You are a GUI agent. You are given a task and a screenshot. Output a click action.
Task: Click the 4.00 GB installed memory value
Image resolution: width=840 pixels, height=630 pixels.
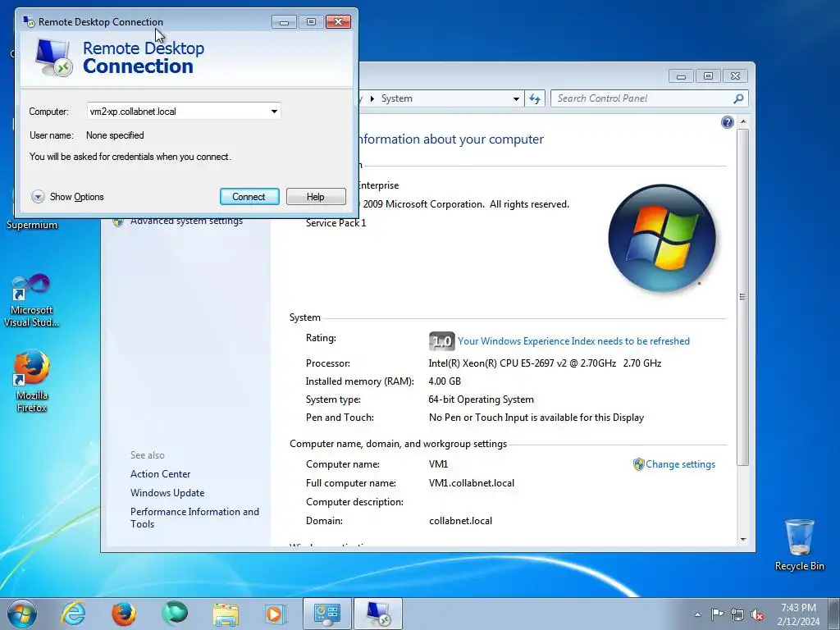click(445, 381)
